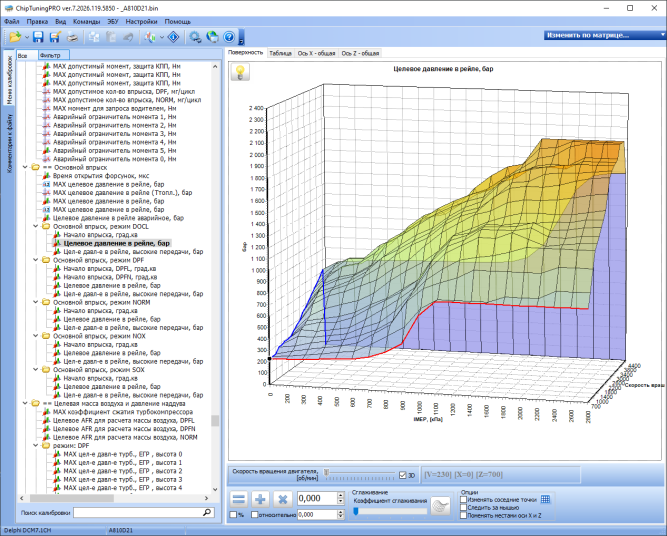
Task: Apply smoothing with the surface mesh button
Action: (440, 506)
